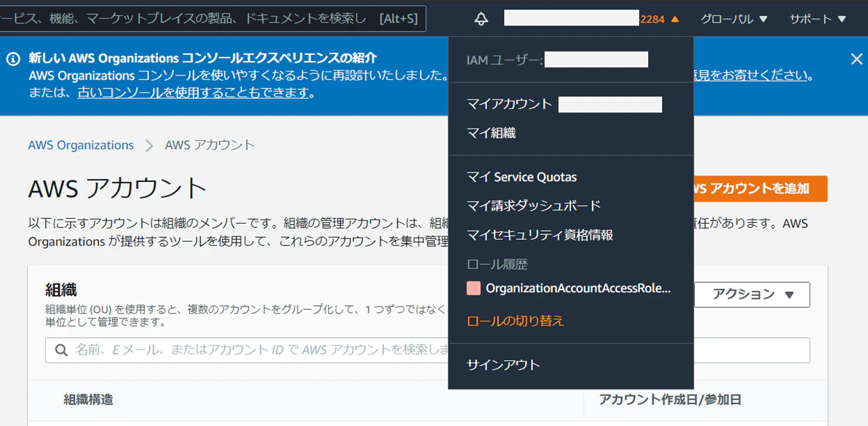Image resolution: width=868 pixels, height=426 pixels.
Task: Open the サポート dropdown menu
Action: pyautogui.click(x=818, y=19)
